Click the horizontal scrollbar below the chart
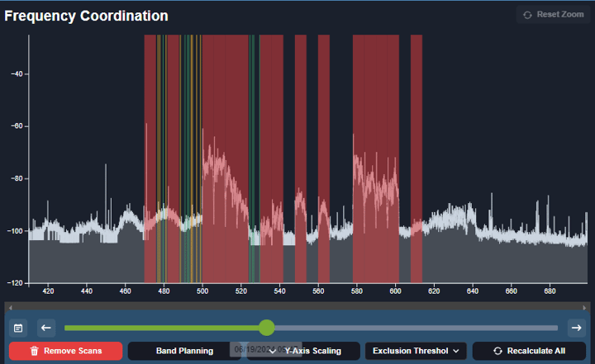Screen dimensions: 595x364 297,307
